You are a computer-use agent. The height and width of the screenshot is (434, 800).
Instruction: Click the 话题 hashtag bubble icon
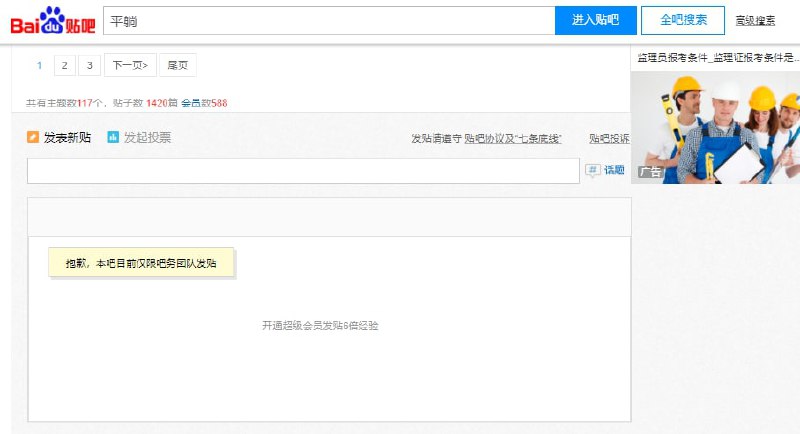(x=592, y=170)
